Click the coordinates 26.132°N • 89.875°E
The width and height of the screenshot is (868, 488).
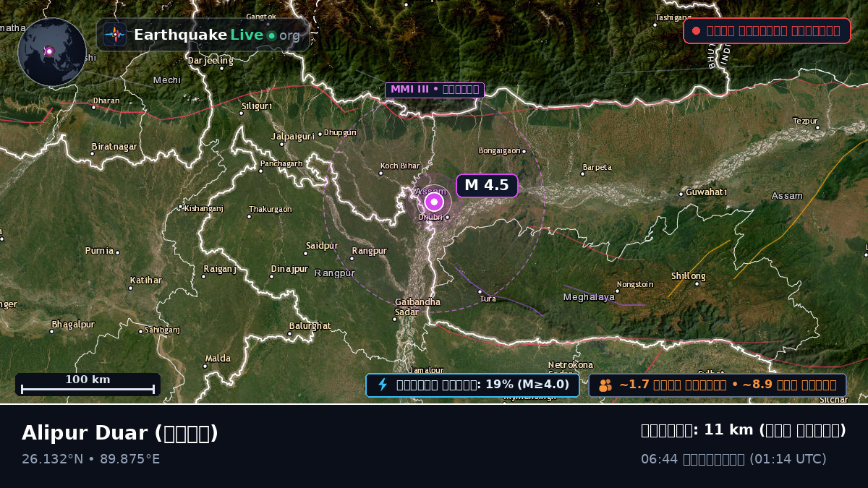click(x=91, y=459)
